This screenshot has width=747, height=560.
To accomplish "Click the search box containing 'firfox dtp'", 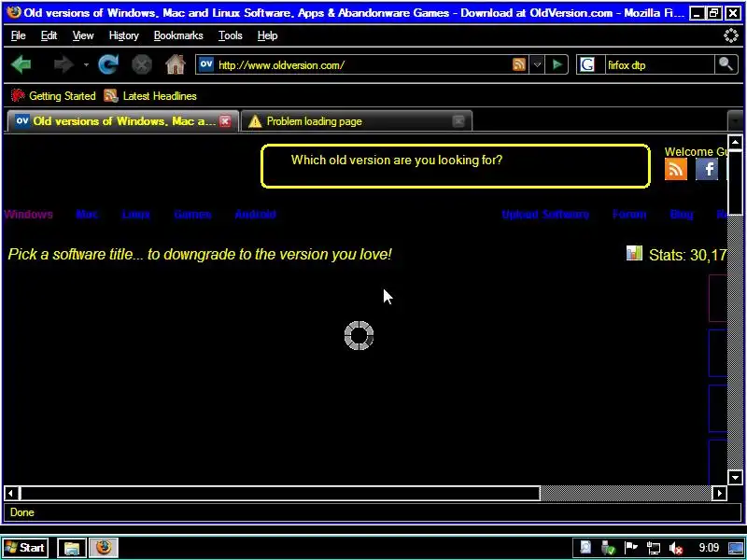I will click(x=659, y=64).
